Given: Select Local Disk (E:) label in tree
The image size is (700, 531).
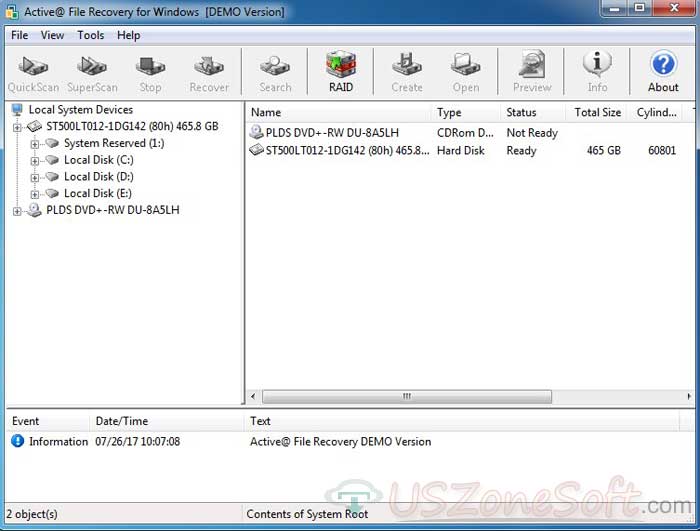Looking at the screenshot, I should coord(98,193).
